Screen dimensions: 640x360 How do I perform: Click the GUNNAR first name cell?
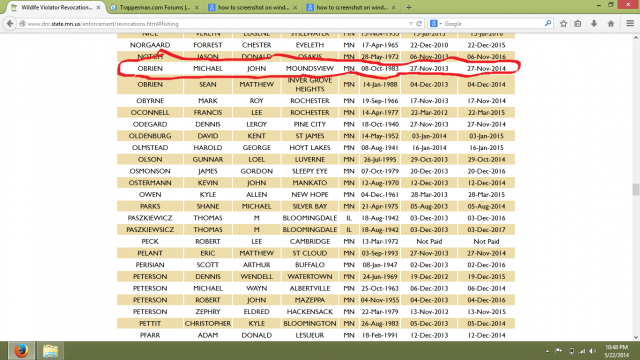point(208,159)
